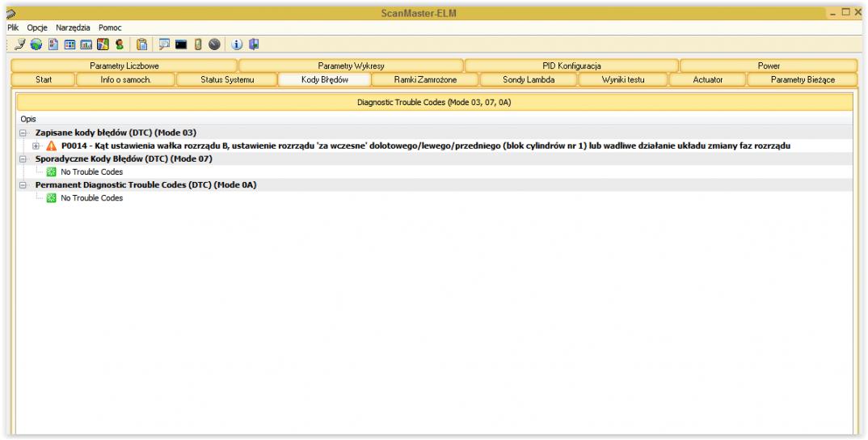868x440 pixels.
Task: Open the Opcje menu
Action: coord(37,27)
